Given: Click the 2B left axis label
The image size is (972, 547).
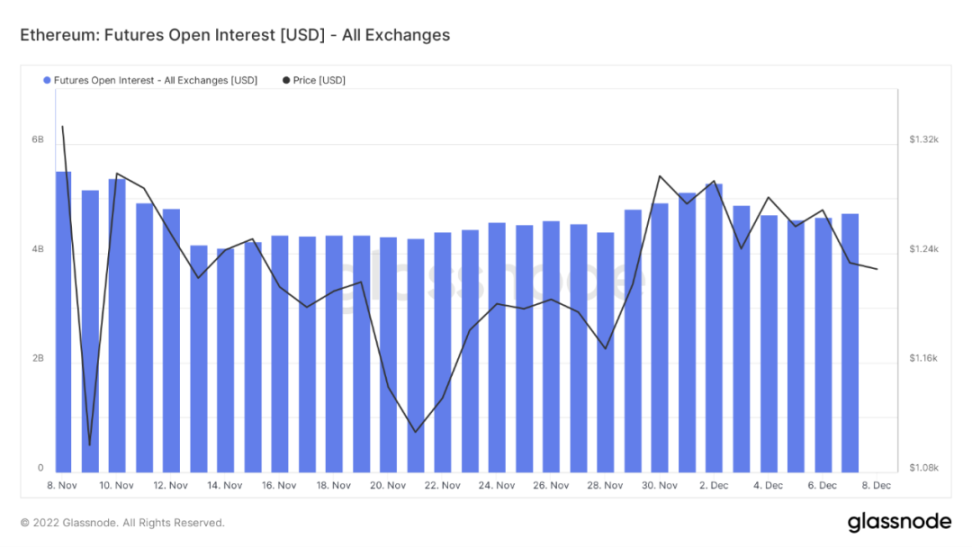Looking at the screenshot, I should pyautogui.click(x=37, y=359).
